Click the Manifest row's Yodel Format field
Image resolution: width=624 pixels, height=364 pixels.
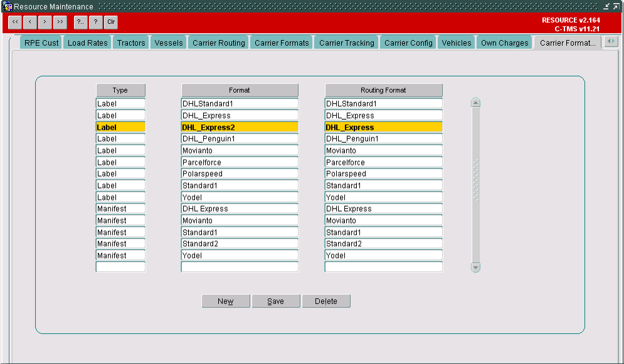240,256
